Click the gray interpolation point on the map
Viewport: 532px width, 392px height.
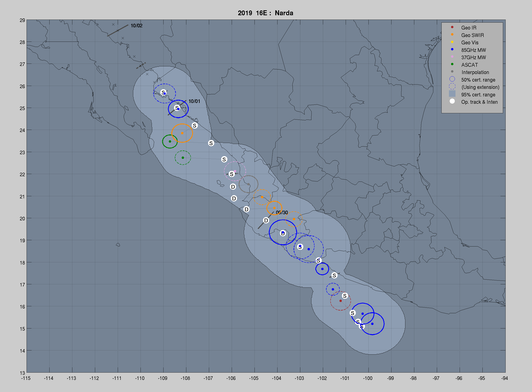coord(248,184)
